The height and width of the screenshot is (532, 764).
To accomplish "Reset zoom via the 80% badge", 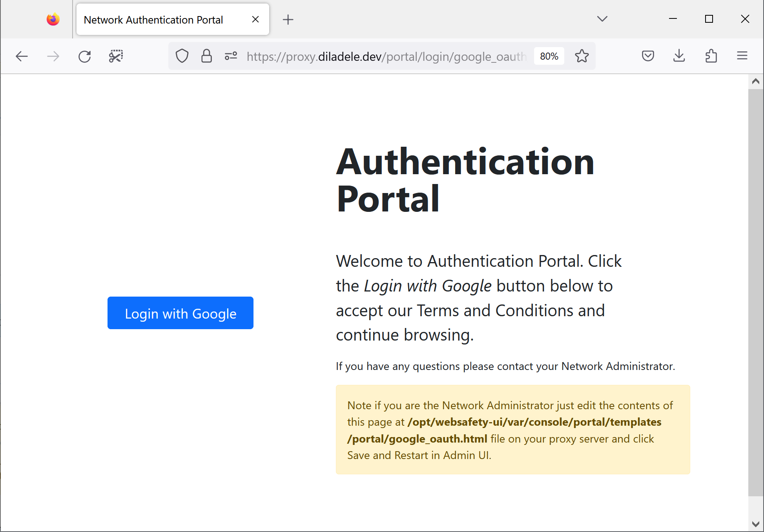I will 549,56.
